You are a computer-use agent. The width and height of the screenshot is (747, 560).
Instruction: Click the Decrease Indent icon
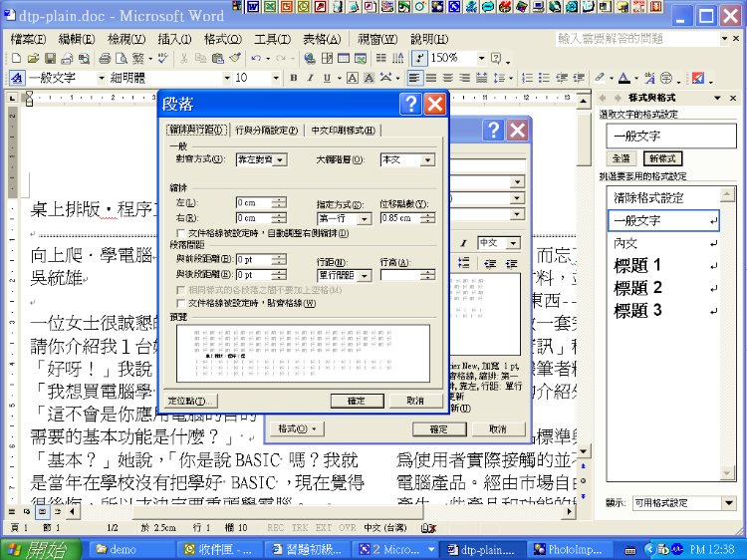coord(562,78)
